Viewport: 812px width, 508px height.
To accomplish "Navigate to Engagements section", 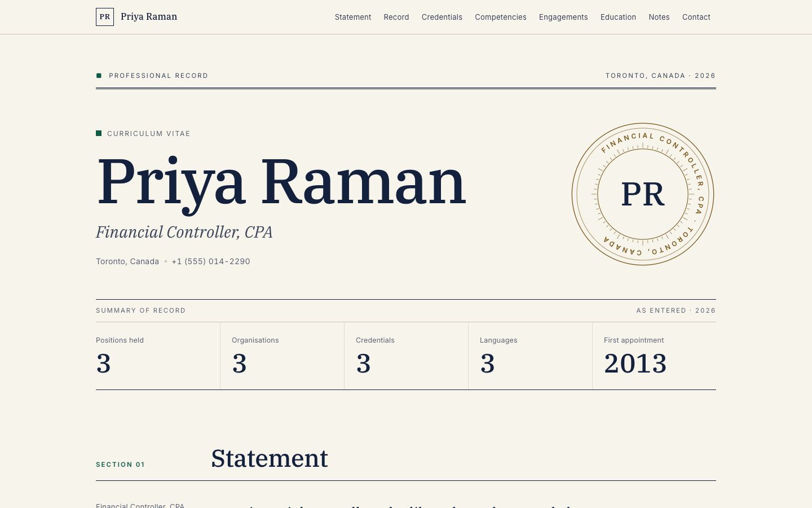I will click(x=563, y=17).
